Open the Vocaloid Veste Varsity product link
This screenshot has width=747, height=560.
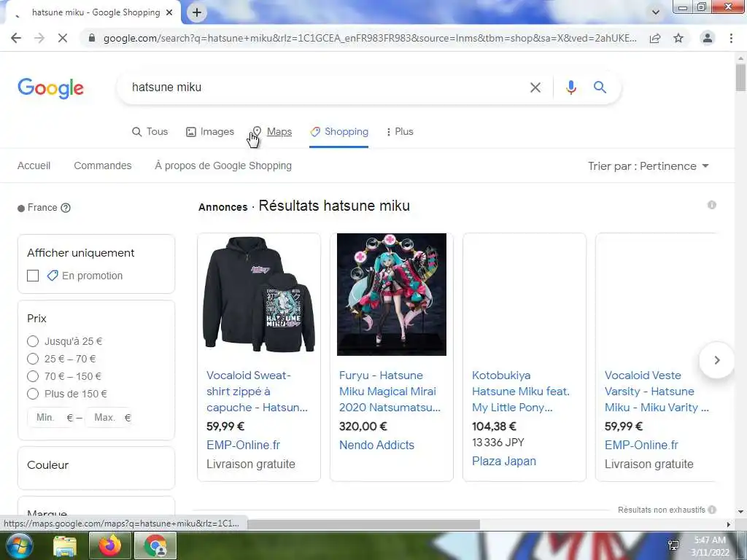pyautogui.click(x=657, y=392)
